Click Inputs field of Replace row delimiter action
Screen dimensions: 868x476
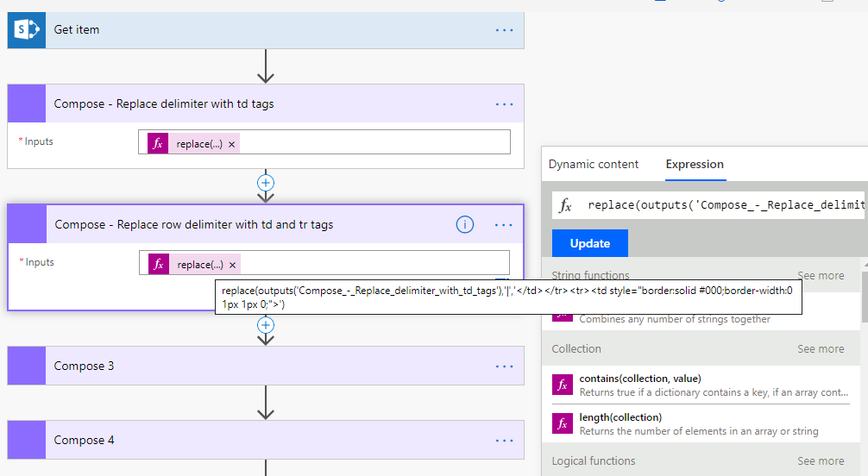pyautogui.click(x=324, y=263)
